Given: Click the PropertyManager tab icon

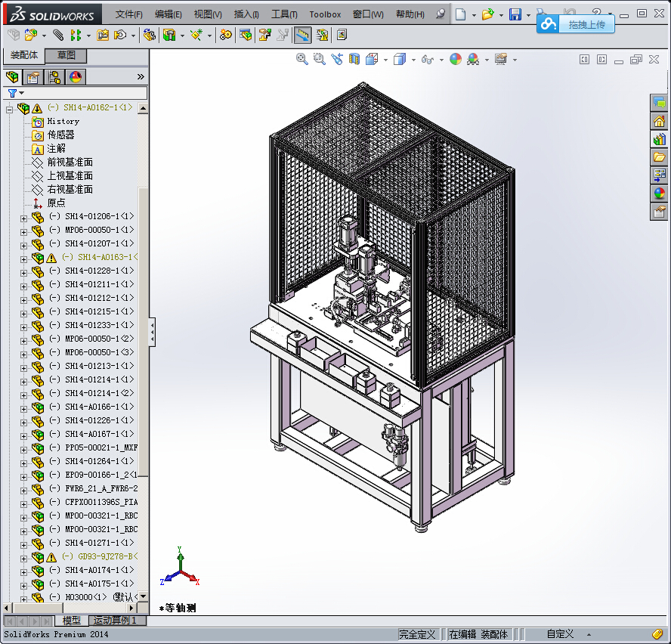Looking at the screenshot, I should point(33,76).
